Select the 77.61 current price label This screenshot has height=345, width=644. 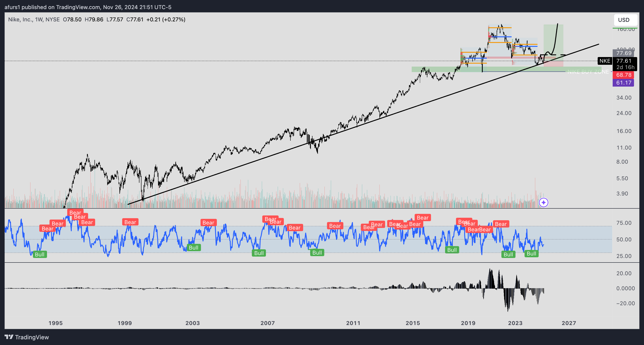coord(624,61)
